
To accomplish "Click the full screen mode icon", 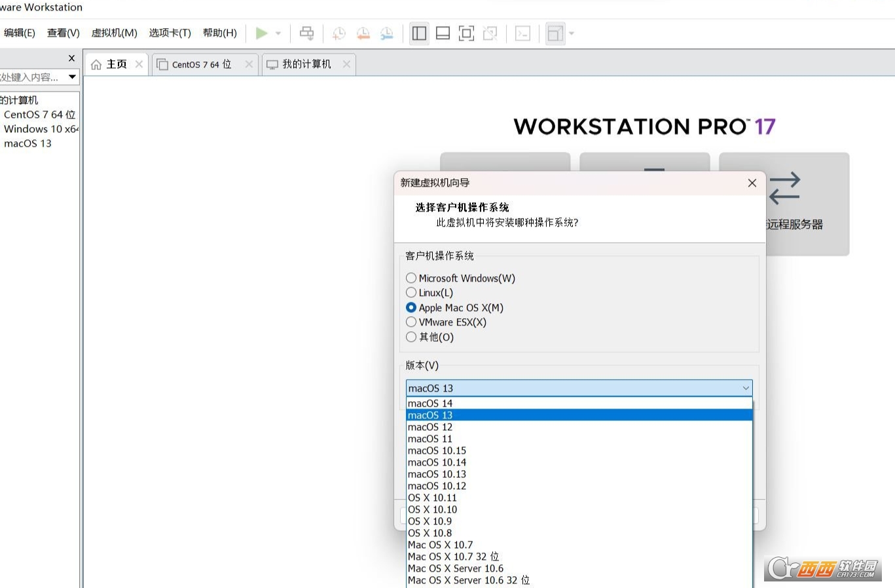I will (x=466, y=33).
